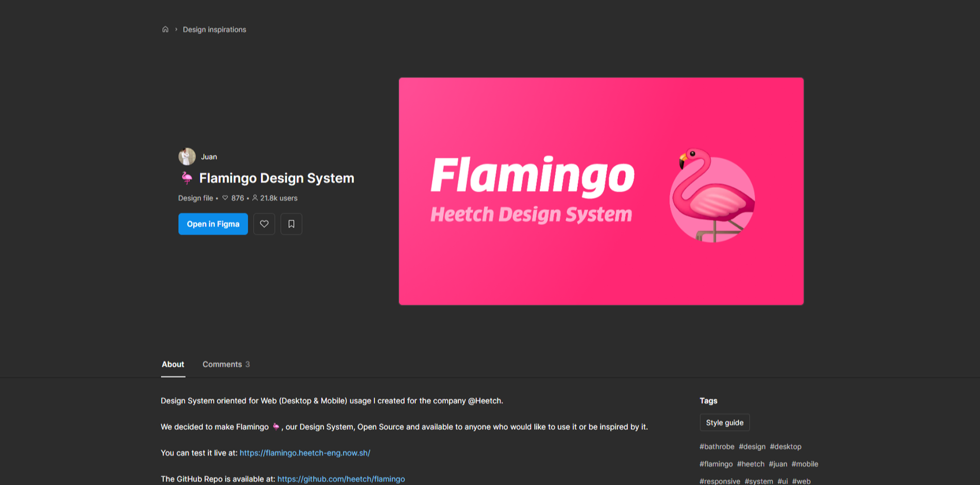Click the Tags heading
980x485 pixels.
(x=708, y=401)
